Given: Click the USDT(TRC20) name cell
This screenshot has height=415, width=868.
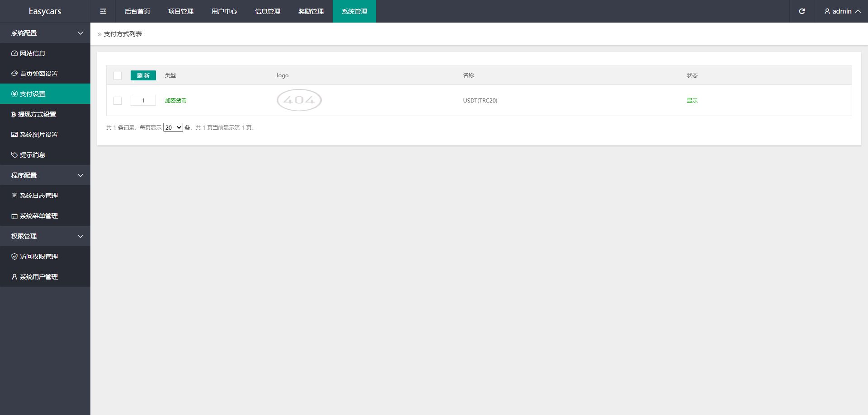Looking at the screenshot, I should [480, 101].
